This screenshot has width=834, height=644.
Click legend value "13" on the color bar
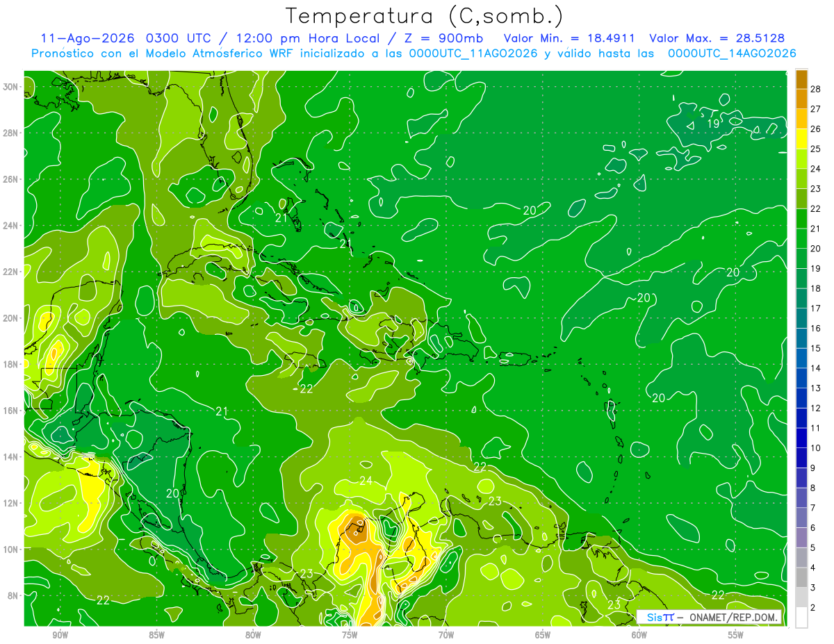pyautogui.click(x=816, y=388)
